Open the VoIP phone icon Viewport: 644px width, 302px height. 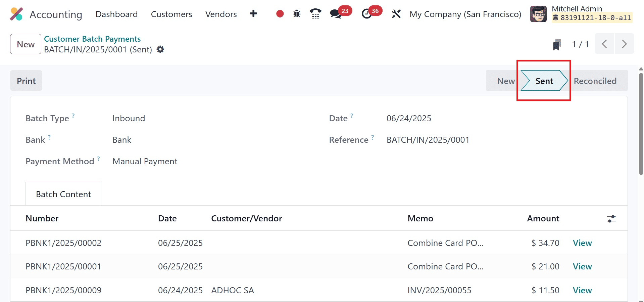coord(315,14)
